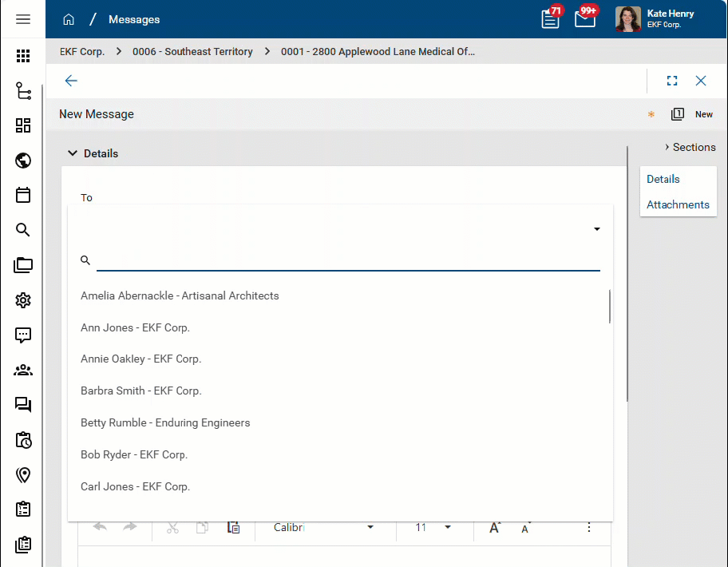Expand the Sections panel

click(x=690, y=147)
